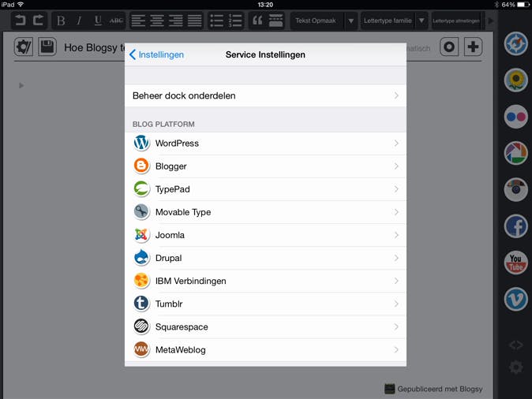Image resolution: width=532 pixels, height=399 pixels.
Task: Align text left
Action: click(138, 21)
